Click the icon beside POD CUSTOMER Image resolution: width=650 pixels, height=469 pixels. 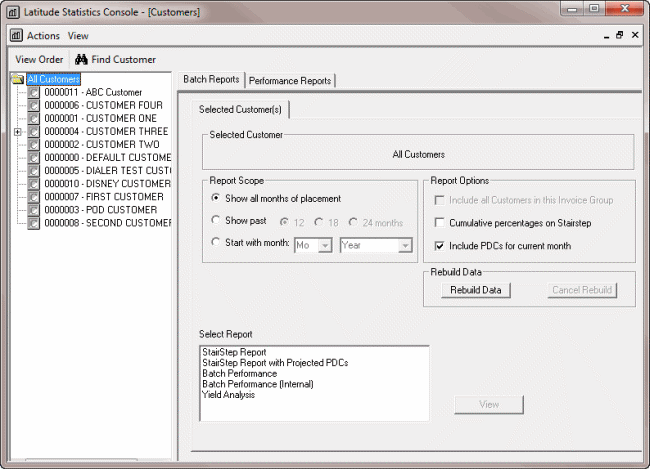click(x=34, y=210)
